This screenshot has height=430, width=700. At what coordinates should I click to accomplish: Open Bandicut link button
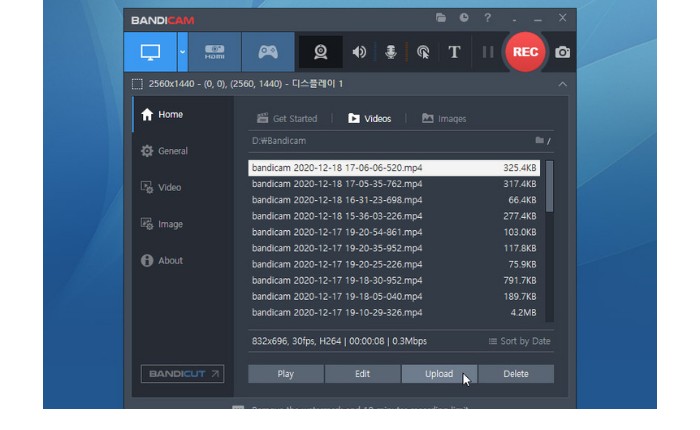[183, 374]
